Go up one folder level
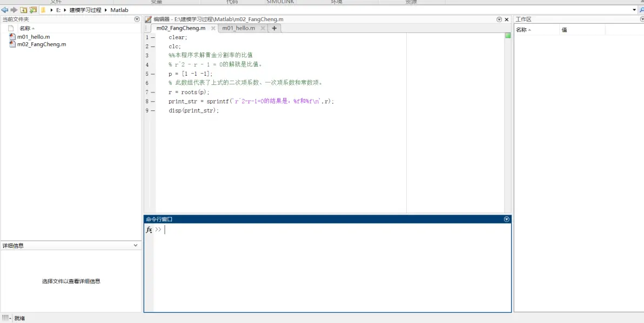 point(23,10)
